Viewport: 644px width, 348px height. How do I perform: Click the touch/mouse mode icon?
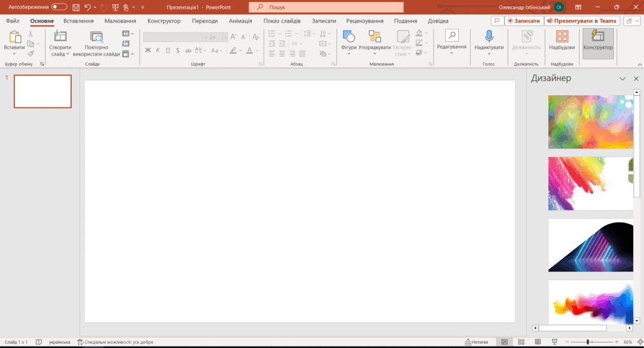pos(126,7)
